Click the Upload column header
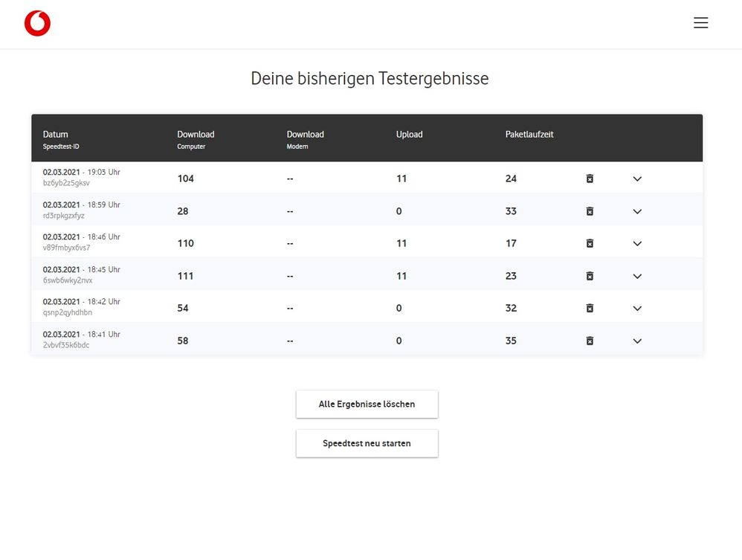 point(409,135)
